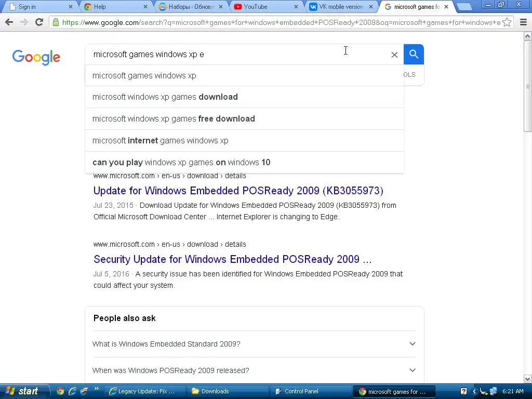
Task: Run search with the blue magnifier button
Action: tap(414, 54)
